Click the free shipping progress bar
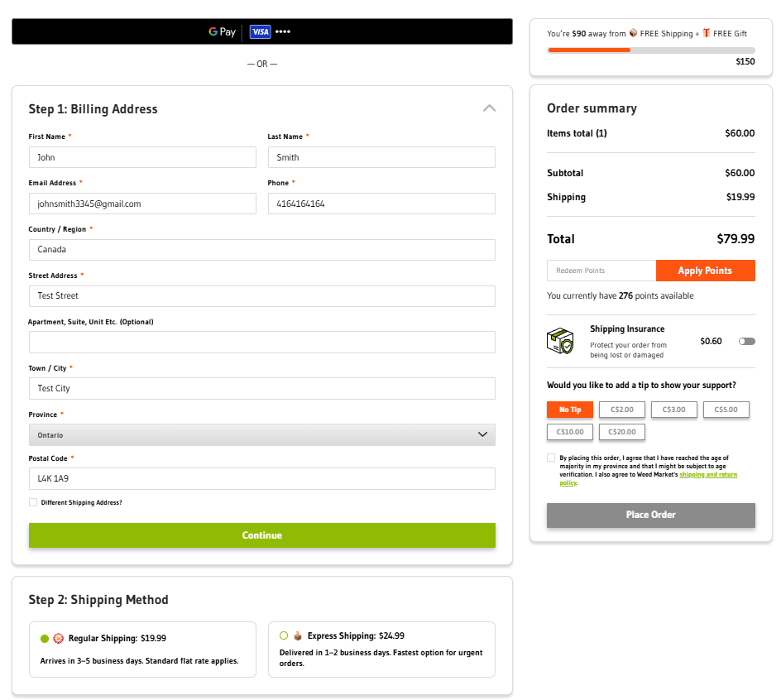 (x=651, y=50)
